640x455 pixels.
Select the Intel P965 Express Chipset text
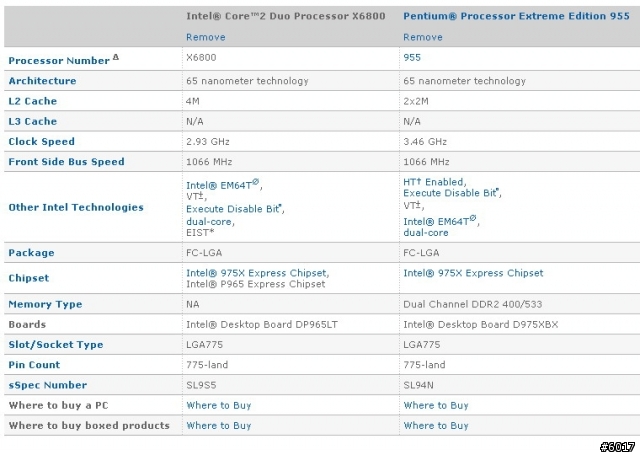pos(256,284)
